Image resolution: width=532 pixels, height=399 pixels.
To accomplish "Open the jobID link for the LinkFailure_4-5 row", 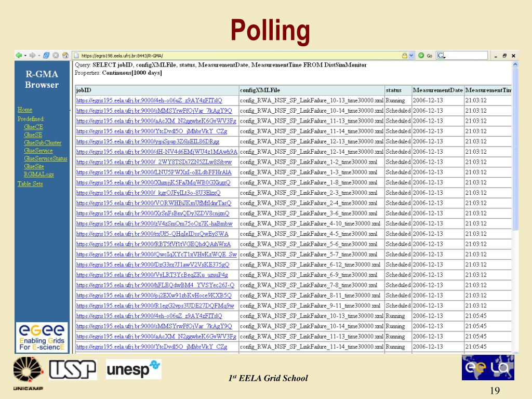I will pos(152,234).
